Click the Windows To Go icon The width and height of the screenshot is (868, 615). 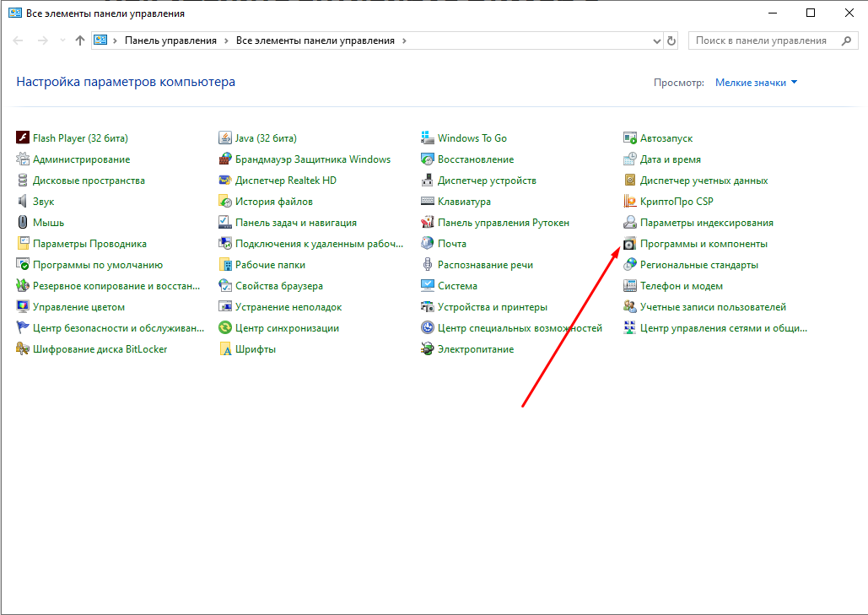point(428,138)
